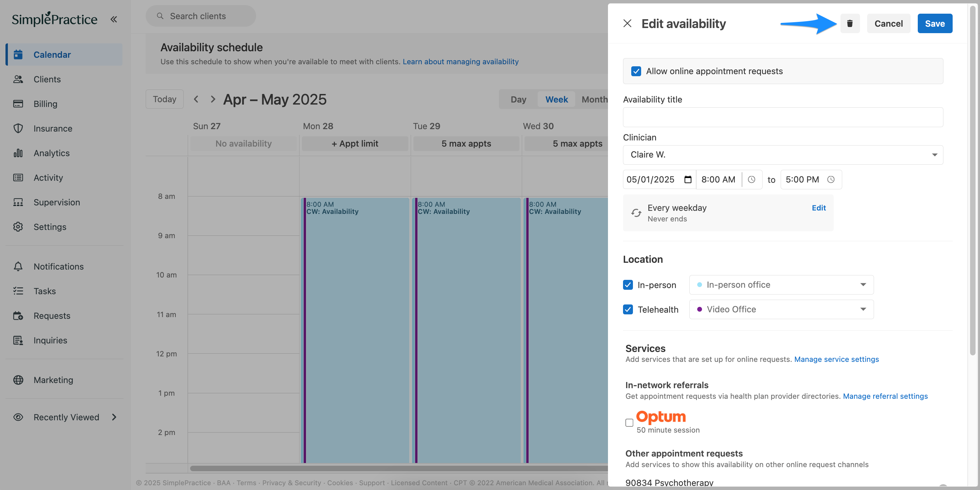The image size is (980, 490).
Task: Switch to Day view
Action: tap(518, 99)
